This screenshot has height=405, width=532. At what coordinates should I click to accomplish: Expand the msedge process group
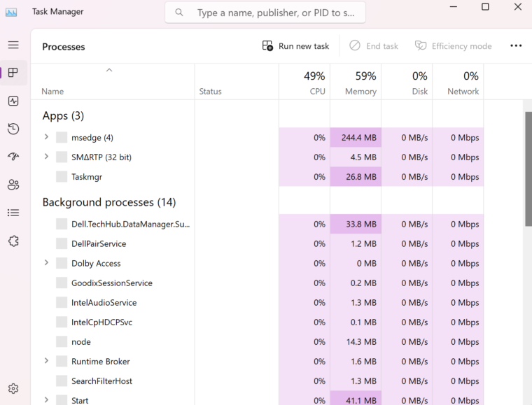click(46, 137)
